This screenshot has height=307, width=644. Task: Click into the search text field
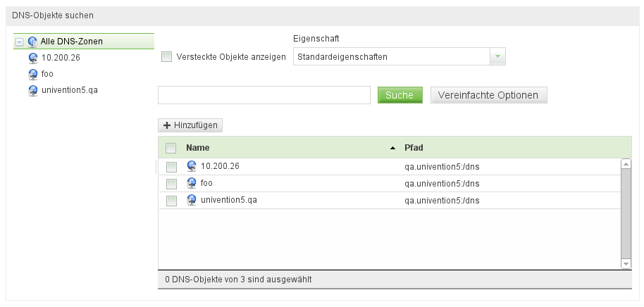264,95
